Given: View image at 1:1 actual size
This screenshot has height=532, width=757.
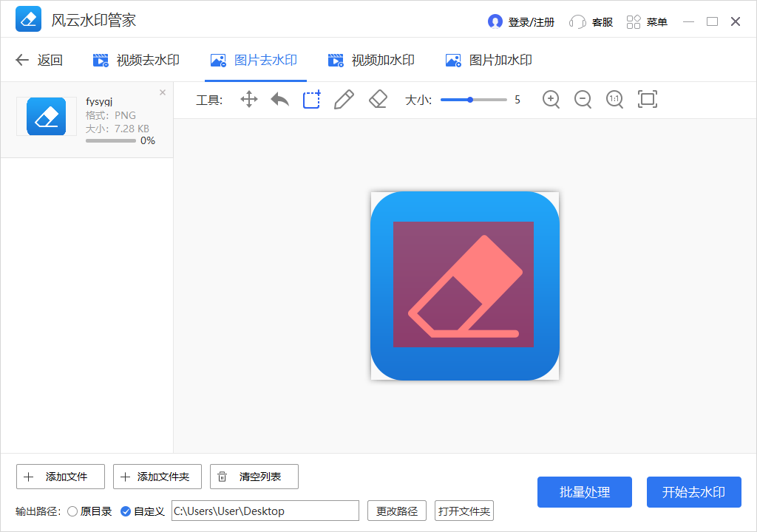Looking at the screenshot, I should (x=614, y=98).
